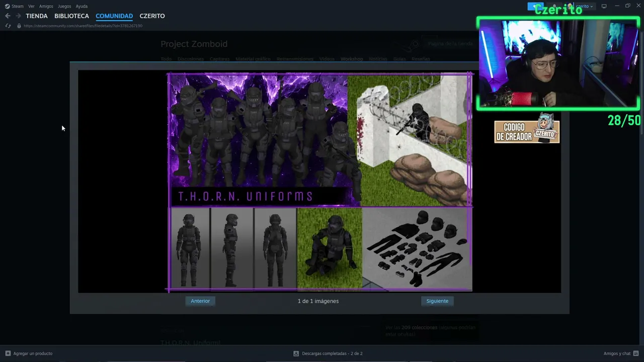This screenshot has height=362, width=644.
Task: Show the previous image with Anterior
Action: point(200,301)
